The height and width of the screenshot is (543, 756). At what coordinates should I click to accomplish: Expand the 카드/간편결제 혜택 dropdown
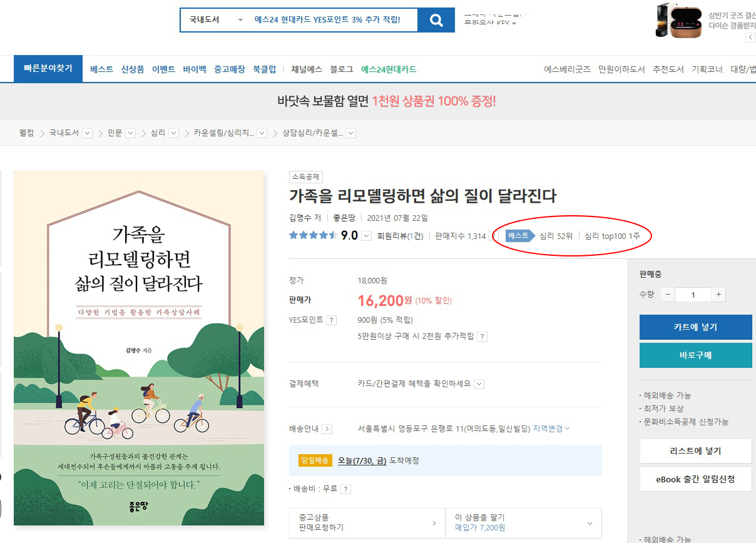(479, 384)
